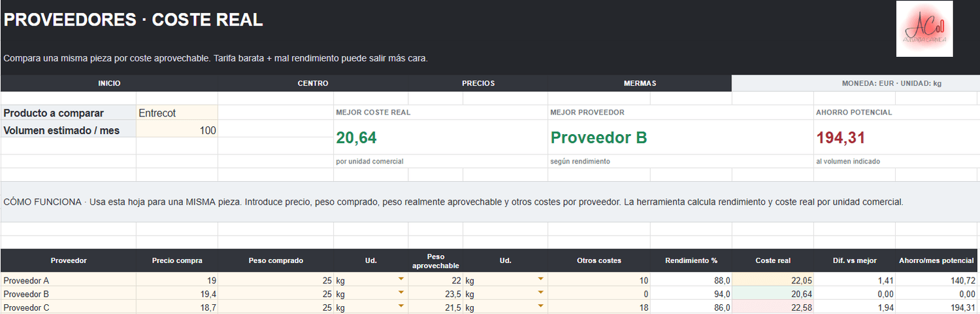Select the Rendimiento % column header
Viewport: 980px width, 314px height.
(691, 260)
